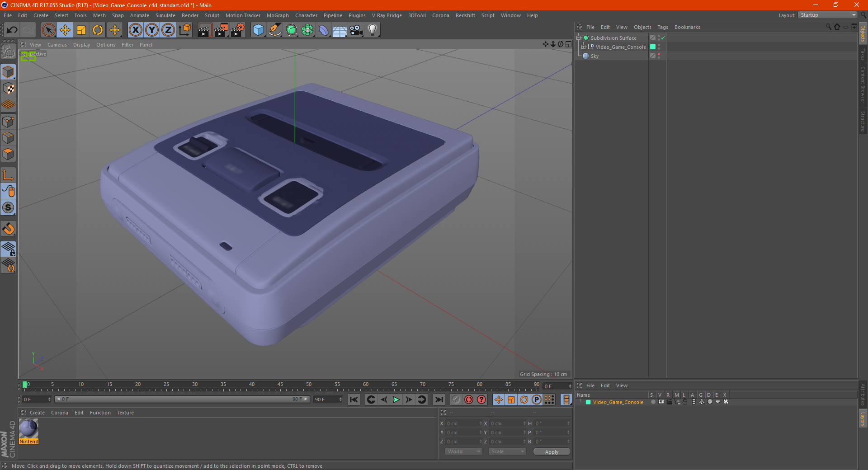Image resolution: width=868 pixels, height=470 pixels.
Task: Open the MoGraph array icon
Action: tap(307, 30)
